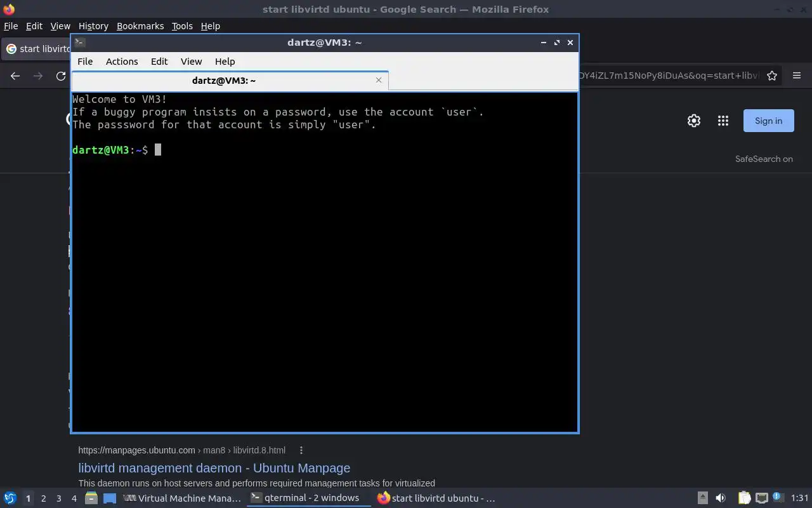The width and height of the screenshot is (812, 508).
Task: Switch to workspace 4
Action: click(74, 498)
